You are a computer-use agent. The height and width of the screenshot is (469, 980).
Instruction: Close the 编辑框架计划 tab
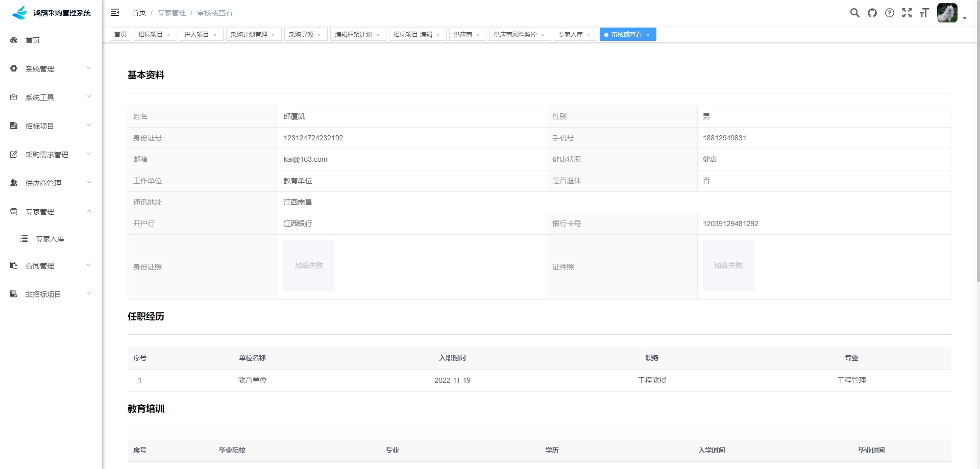378,35
